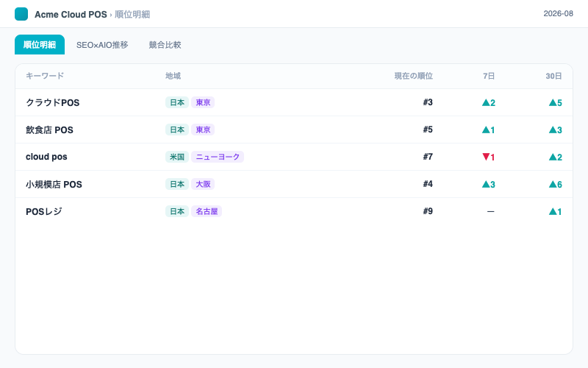Click the red ▼1 change for cloud pos
Viewport: 588px width, 368px height.
click(489, 158)
